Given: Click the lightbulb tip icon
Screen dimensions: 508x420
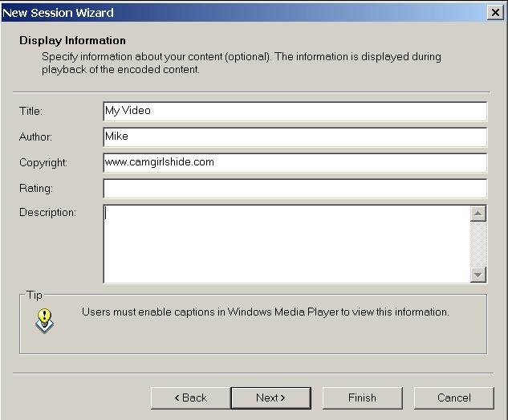Looking at the screenshot, I should (44, 321).
